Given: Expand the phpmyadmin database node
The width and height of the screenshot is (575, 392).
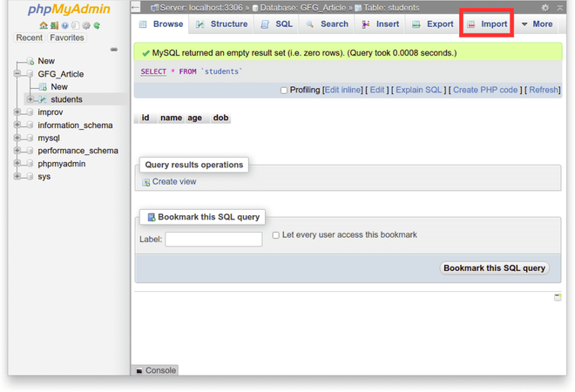Looking at the screenshot, I should coord(17,163).
